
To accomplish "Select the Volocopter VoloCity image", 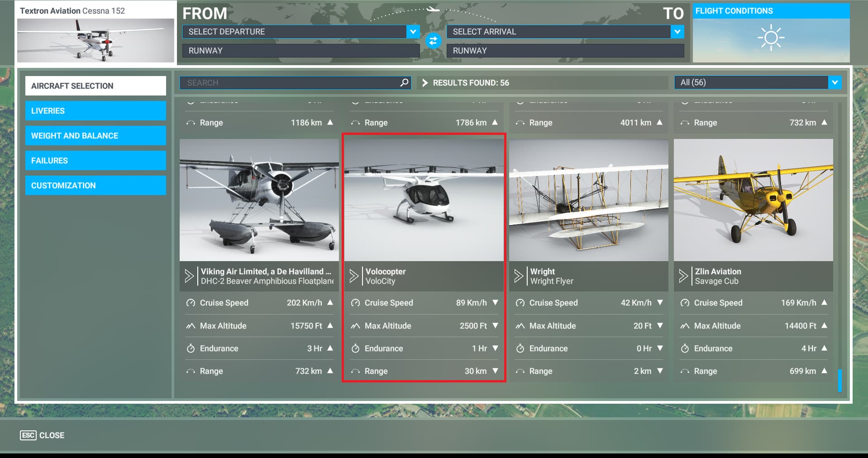I will click(x=424, y=200).
